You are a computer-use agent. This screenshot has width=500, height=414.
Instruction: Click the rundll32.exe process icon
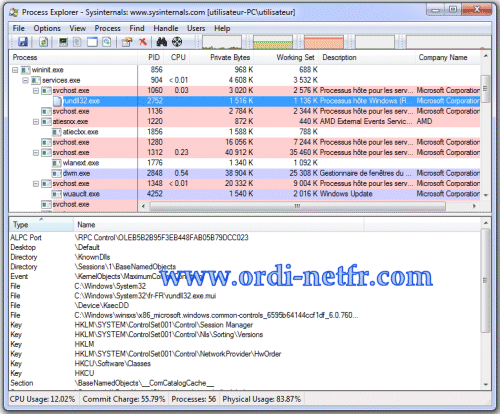[x=58, y=101]
